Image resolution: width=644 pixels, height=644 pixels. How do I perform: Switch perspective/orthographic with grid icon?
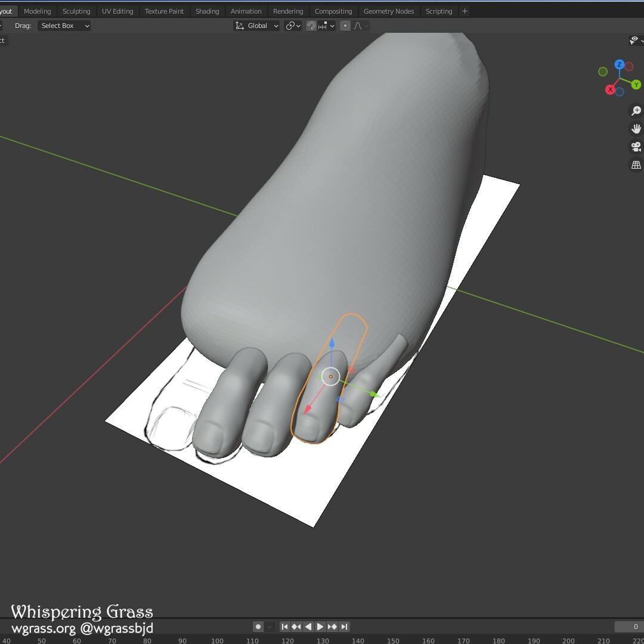click(636, 165)
